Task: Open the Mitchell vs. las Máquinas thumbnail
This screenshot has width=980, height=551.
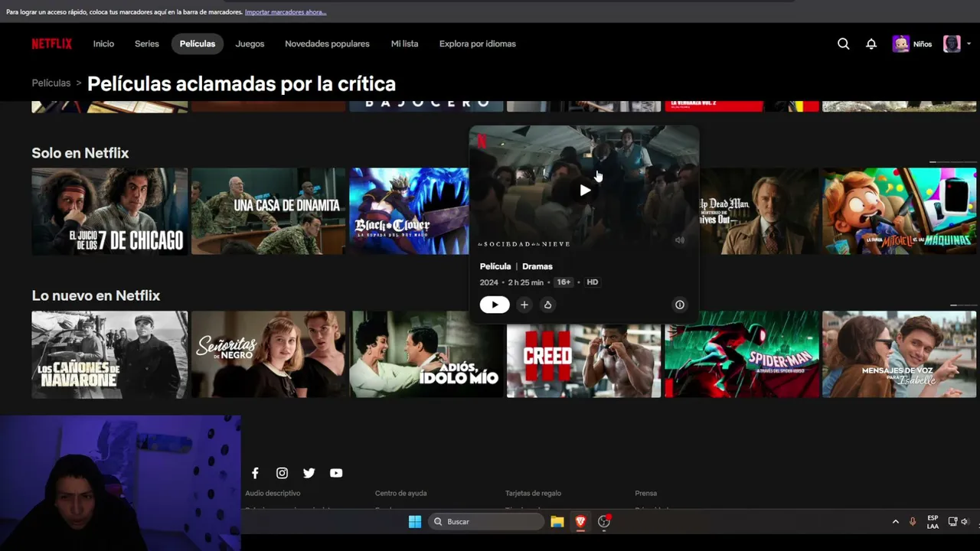Action: point(900,211)
